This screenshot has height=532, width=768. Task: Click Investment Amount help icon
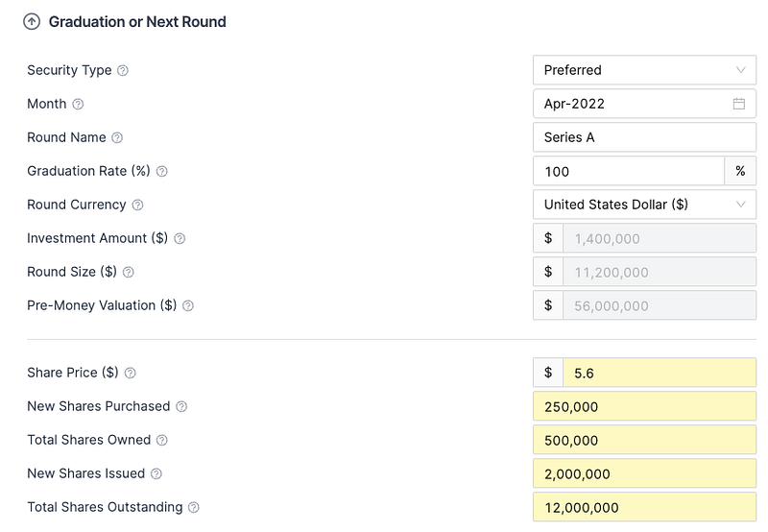[x=179, y=238]
